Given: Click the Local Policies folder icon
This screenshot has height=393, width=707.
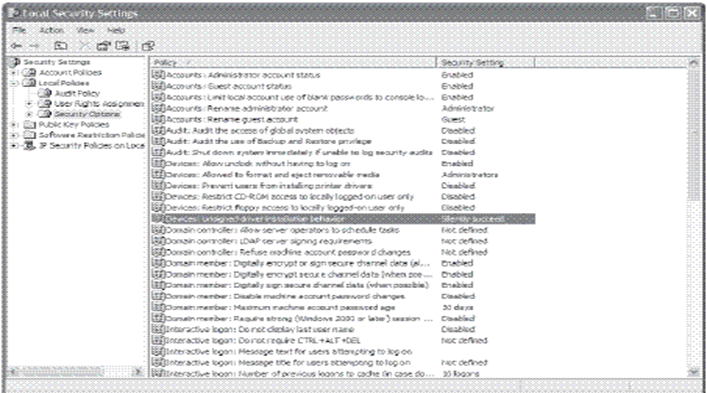Looking at the screenshot, I should click(x=29, y=82).
